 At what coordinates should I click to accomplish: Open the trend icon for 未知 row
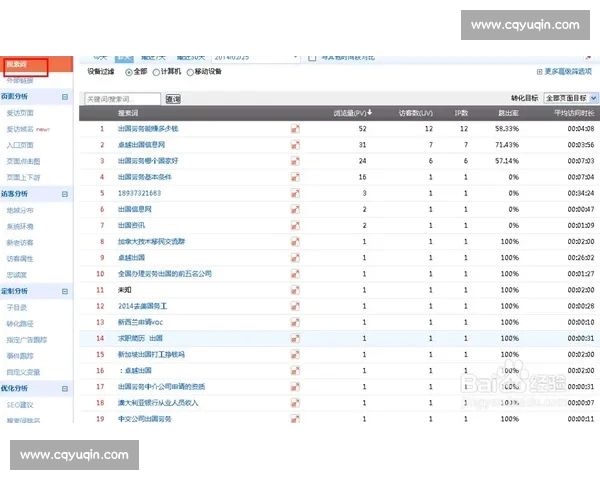[295, 289]
